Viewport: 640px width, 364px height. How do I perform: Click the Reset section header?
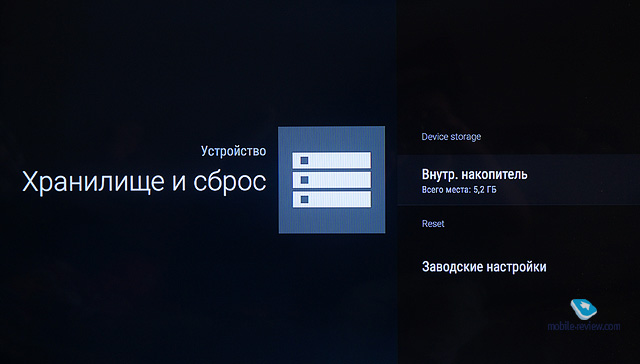433,224
